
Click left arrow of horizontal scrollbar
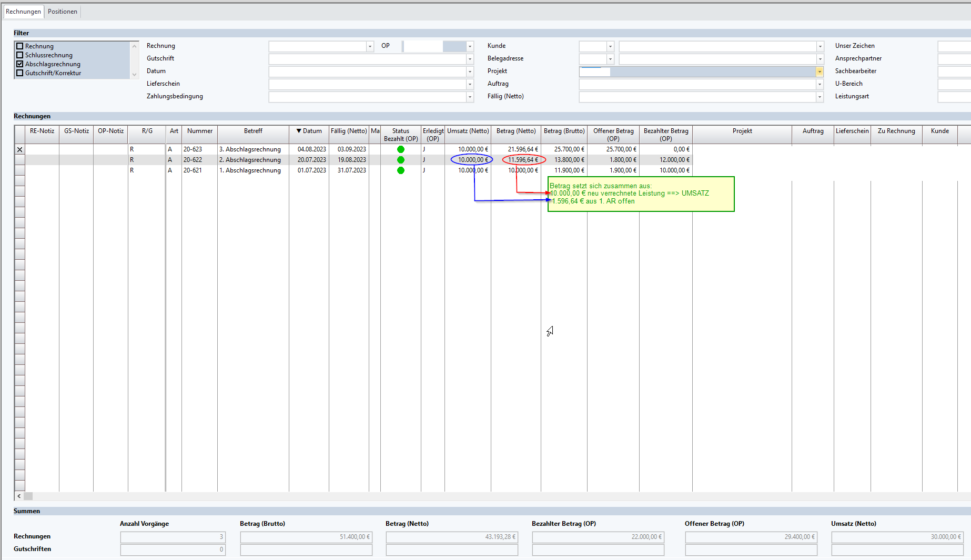point(19,496)
